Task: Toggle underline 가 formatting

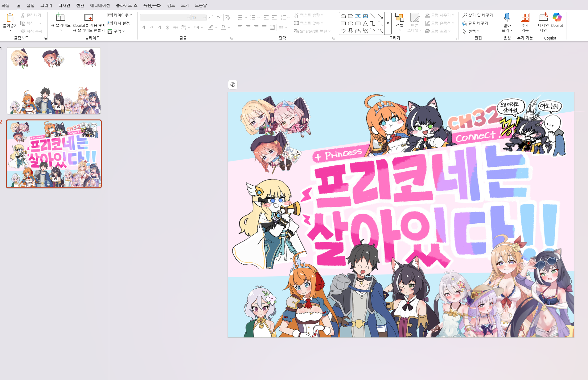Action: [159, 27]
